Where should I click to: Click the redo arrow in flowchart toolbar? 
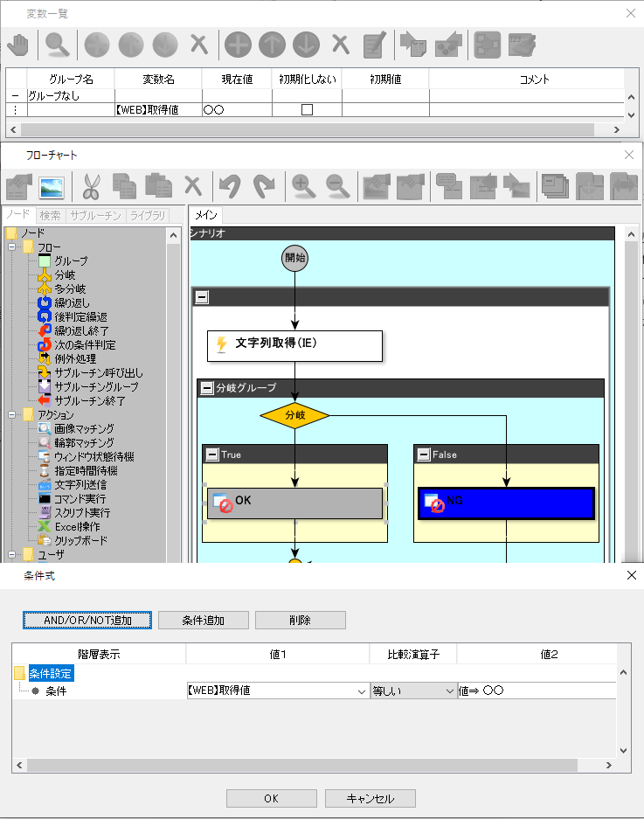coord(263,186)
